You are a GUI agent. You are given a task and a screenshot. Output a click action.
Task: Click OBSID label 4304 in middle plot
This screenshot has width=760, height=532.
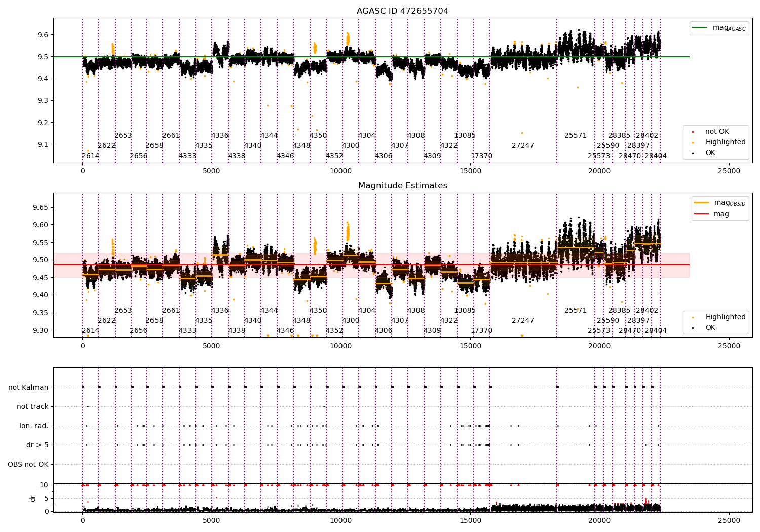367,311
